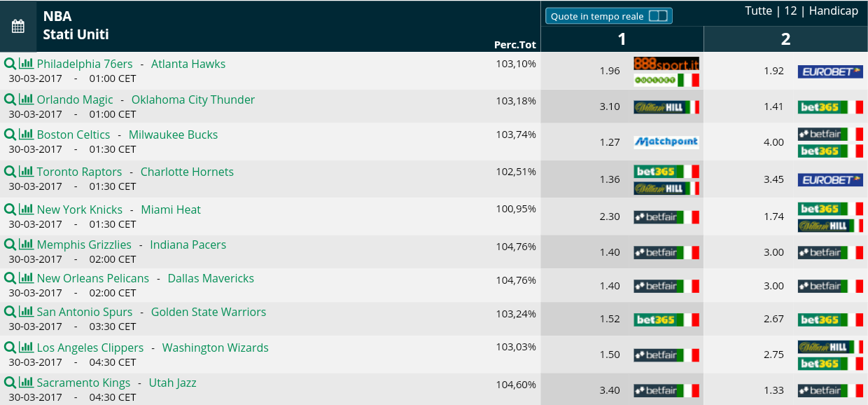This screenshot has width=868, height=405.
Task: Select the Tutte filter tab
Action: pyautogui.click(x=759, y=11)
